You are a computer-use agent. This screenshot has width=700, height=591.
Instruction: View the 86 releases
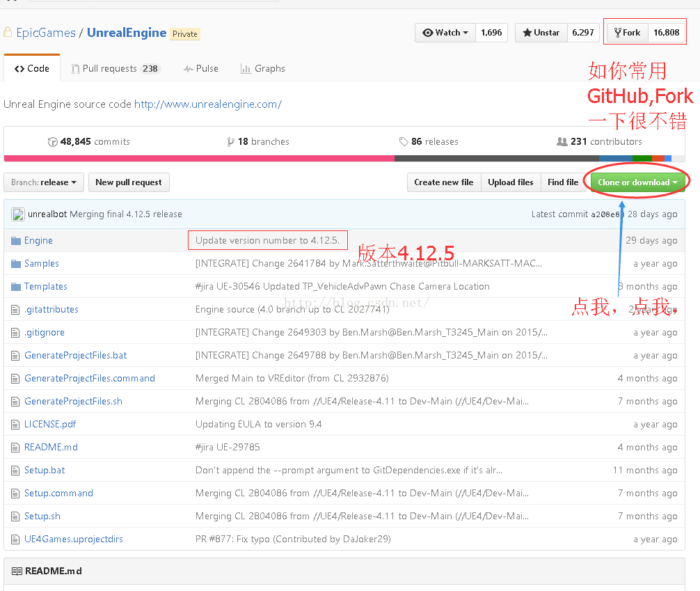(429, 141)
